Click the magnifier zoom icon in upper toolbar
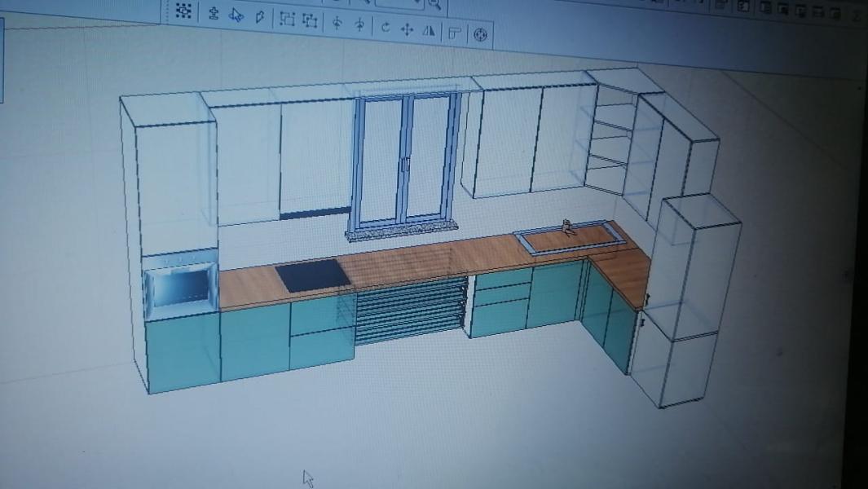 click(434, 4)
